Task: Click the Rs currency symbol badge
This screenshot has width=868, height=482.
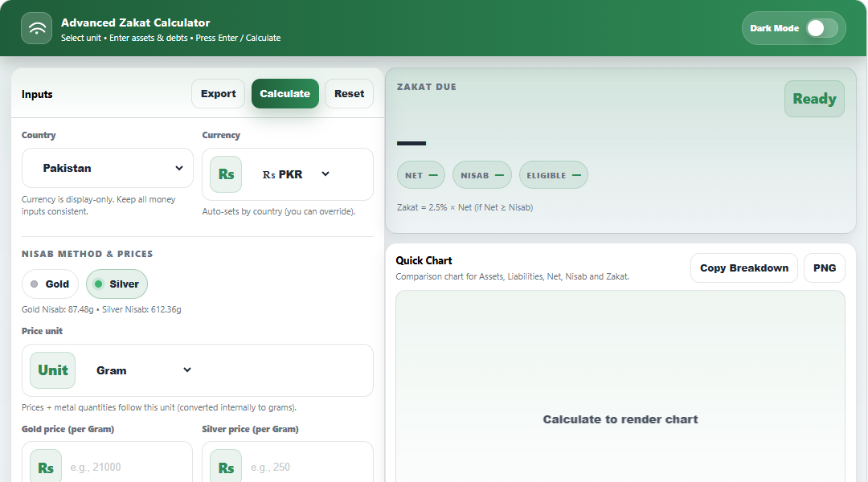Action: point(226,174)
